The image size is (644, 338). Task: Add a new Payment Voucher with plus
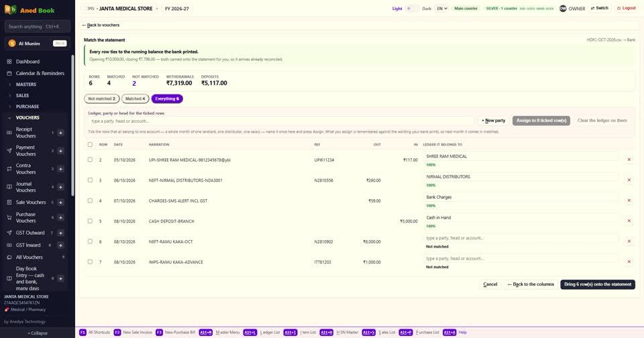pyautogui.click(x=60, y=151)
